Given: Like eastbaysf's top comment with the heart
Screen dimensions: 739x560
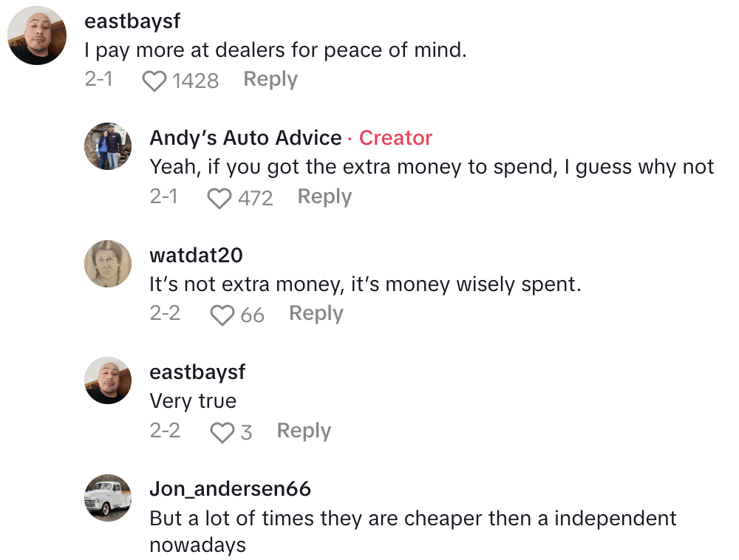Looking at the screenshot, I should (154, 79).
